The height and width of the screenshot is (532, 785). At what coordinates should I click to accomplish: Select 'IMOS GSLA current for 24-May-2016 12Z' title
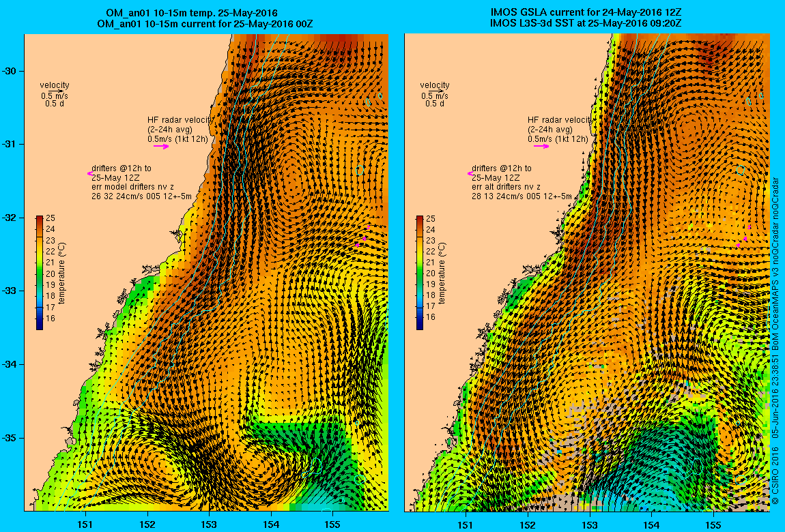(x=586, y=13)
